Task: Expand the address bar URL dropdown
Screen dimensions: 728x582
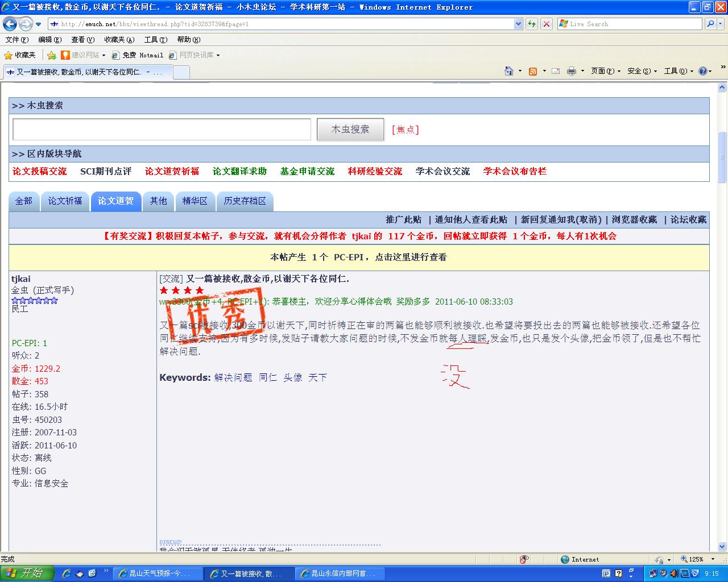Action: click(x=518, y=24)
